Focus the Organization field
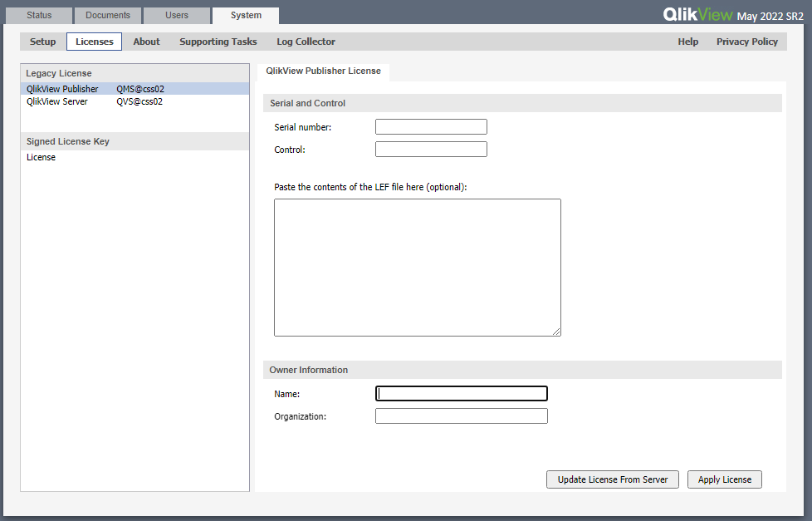 [x=462, y=415]
